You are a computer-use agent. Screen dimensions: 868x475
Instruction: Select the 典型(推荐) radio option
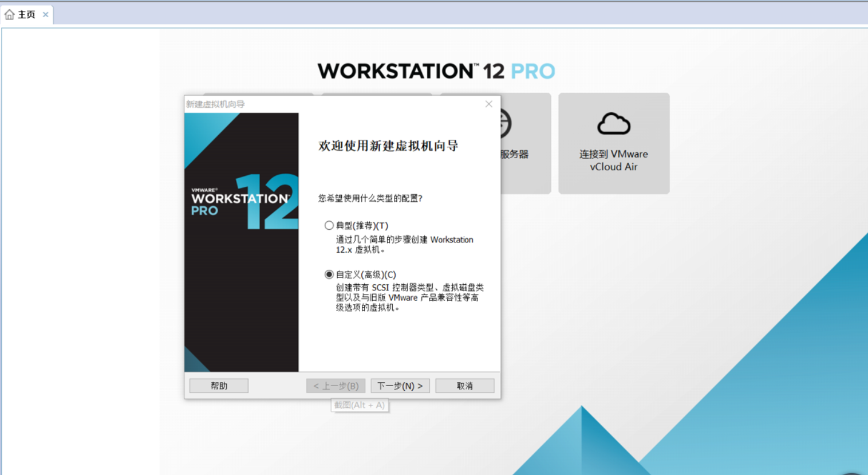pos(329,225)
